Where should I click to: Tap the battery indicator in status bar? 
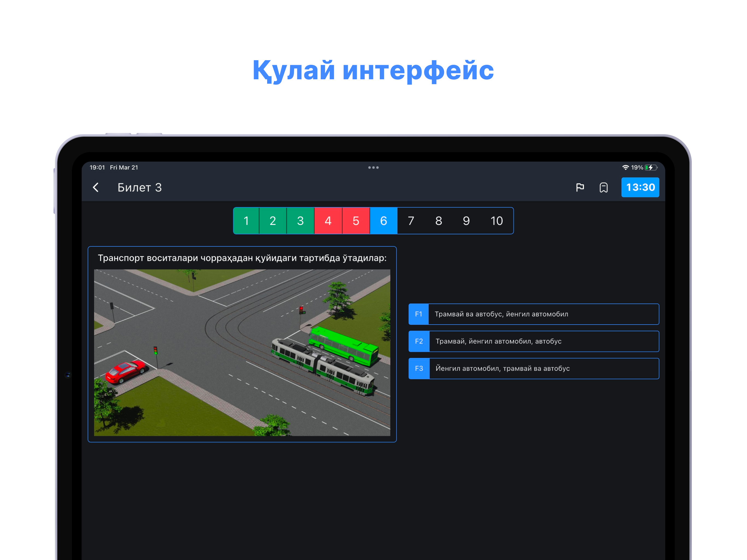651,168
